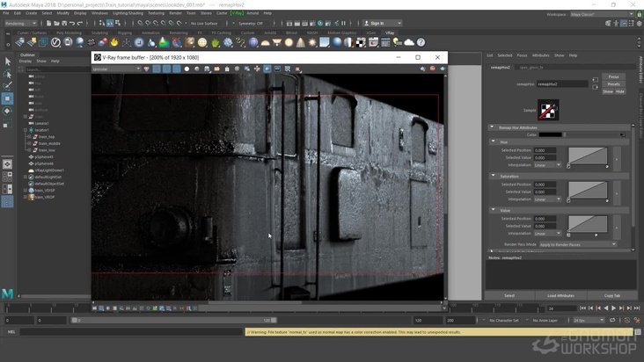Expand the locator1 node in Outliner
The height and width of the screenshot is (362, 644).
26,129
